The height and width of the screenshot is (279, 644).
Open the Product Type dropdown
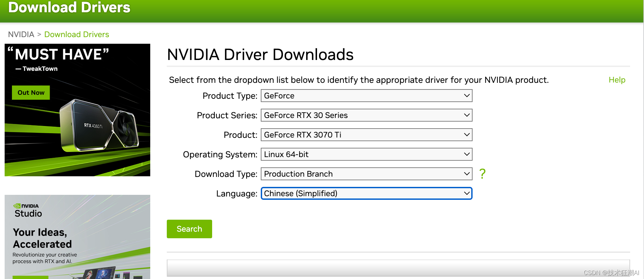click(366, 96)
